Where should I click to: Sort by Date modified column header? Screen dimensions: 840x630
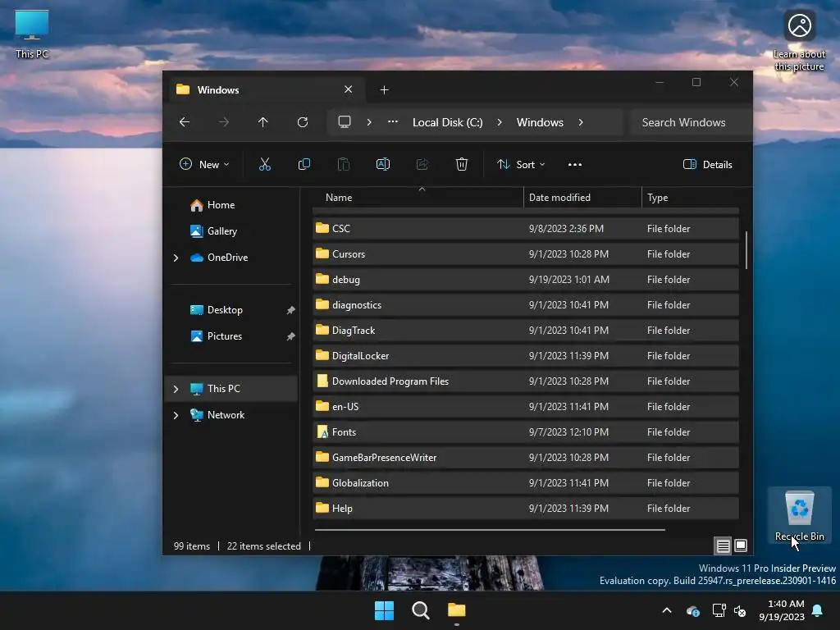(x=582, y=198)
